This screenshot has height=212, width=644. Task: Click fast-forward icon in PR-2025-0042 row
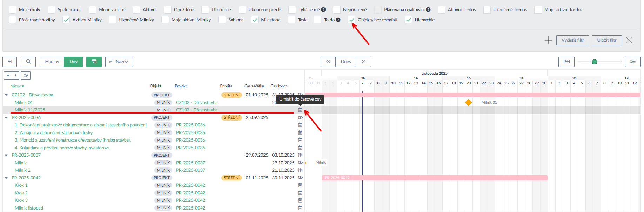click(300, 178)
